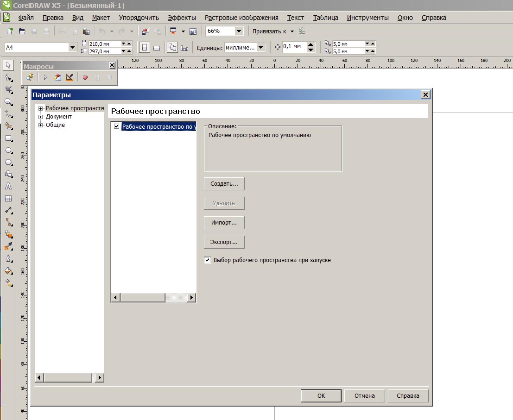The width and height of the screenshot is (513, 420).
Task: Select the Ellipse tool
Action: (x=8, y=150)
